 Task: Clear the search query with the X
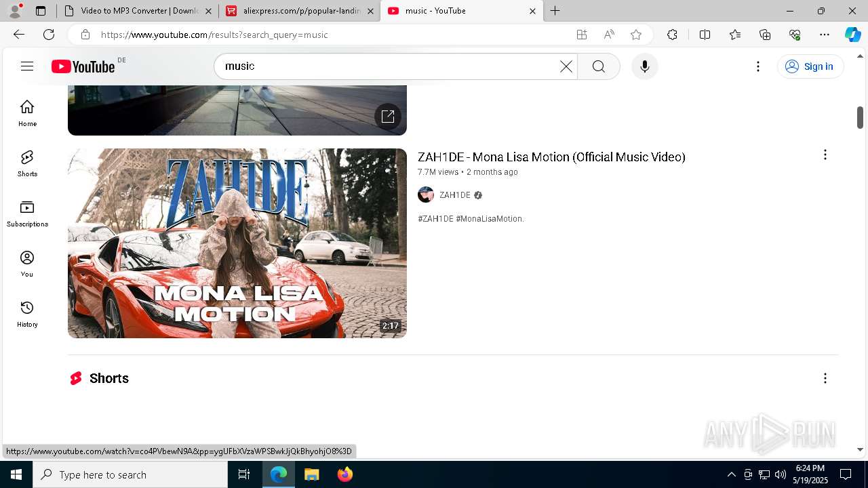(x=566, y=66)
